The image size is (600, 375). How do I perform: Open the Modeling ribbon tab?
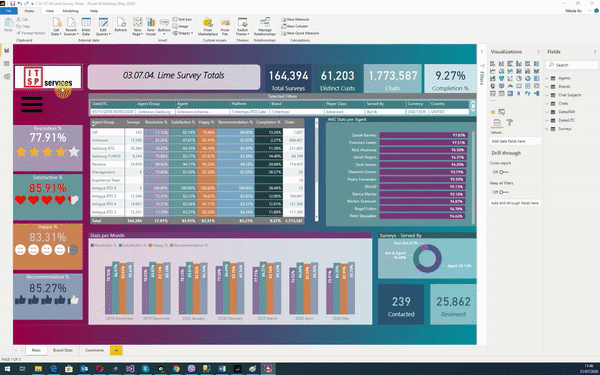click(70, 11)
